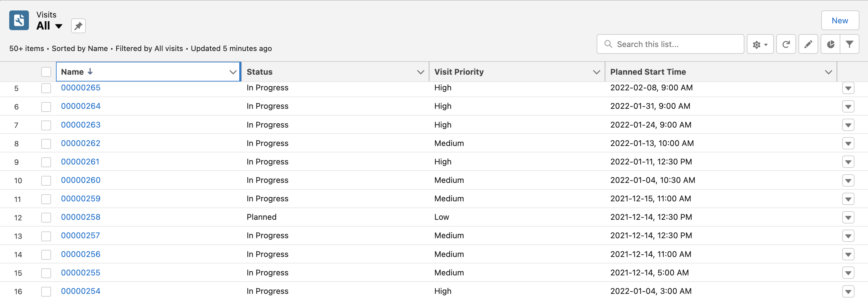Open visit record 00000255

(81, 273)
